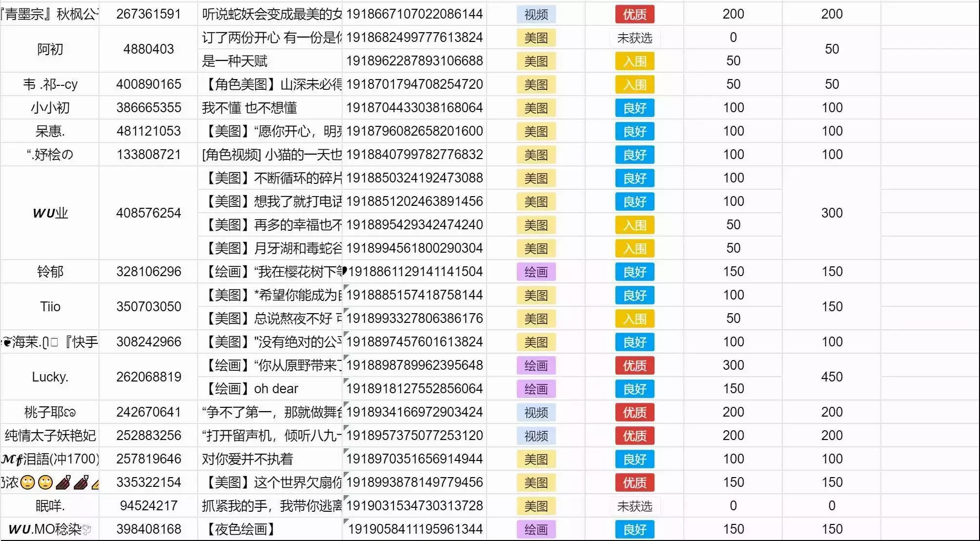Click the work ID 1918861129141141504

(x=415, y=272)
